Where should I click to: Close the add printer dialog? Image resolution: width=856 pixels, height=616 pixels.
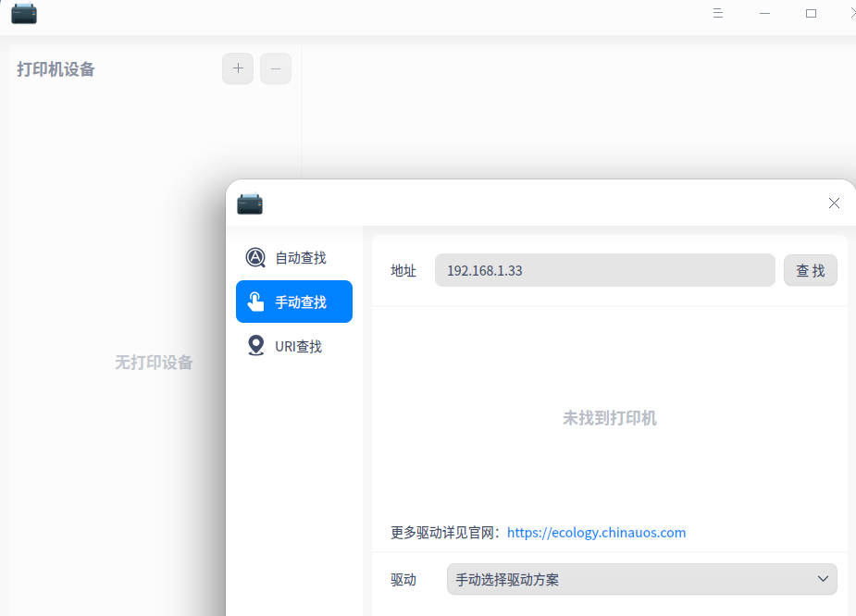click(833, 203)
